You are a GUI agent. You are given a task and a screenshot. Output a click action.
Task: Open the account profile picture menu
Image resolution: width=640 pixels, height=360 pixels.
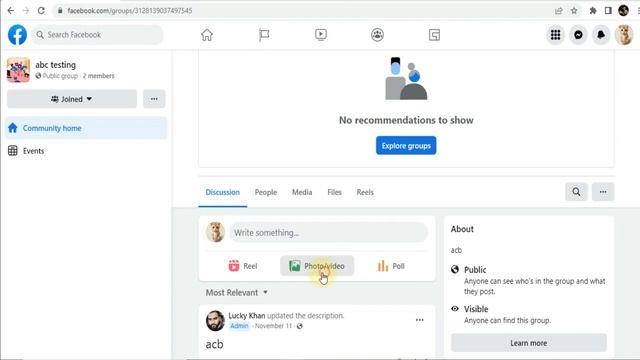point(624,35)
